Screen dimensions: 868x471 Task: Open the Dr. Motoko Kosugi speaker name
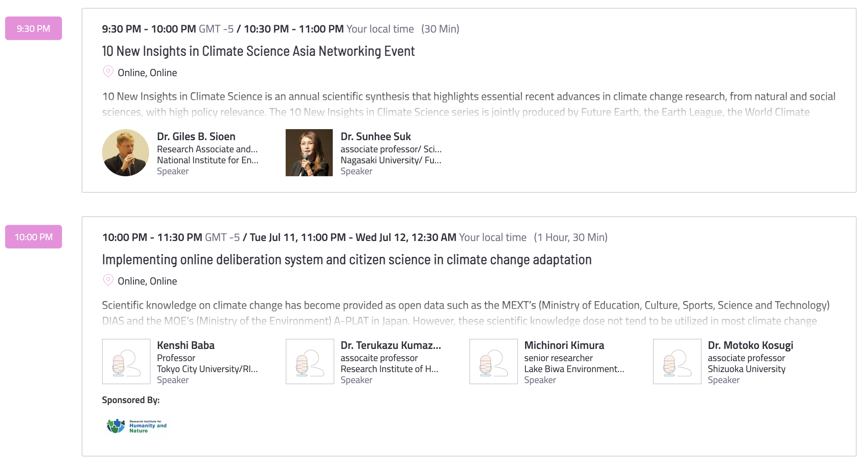(x=750, y=345)
